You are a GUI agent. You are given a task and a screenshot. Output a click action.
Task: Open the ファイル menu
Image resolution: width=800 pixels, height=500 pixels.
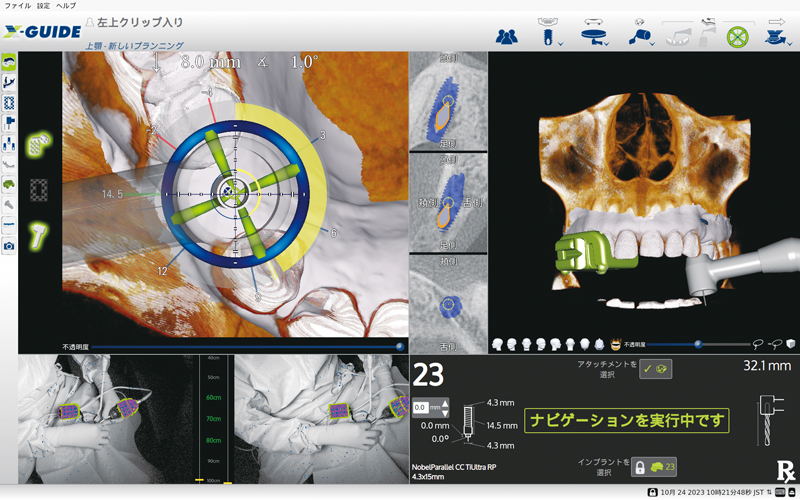pyautogui.click(x=17, y=6)
